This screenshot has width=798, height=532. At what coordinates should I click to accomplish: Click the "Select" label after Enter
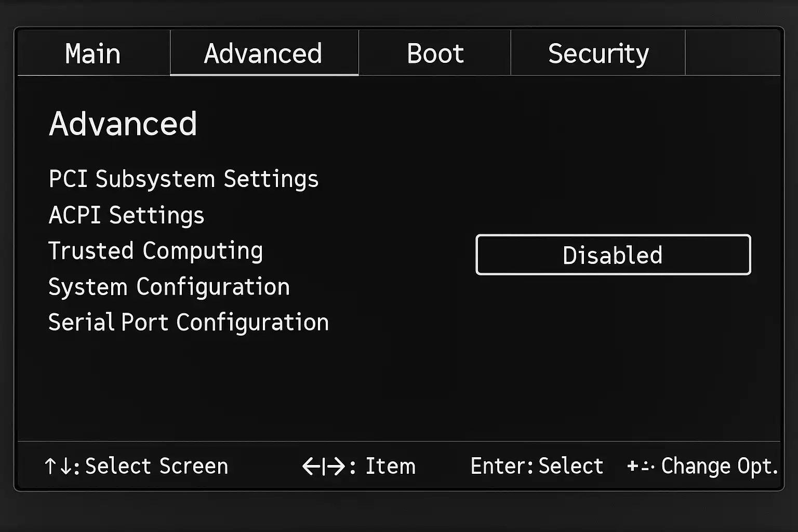pos(570,467)
